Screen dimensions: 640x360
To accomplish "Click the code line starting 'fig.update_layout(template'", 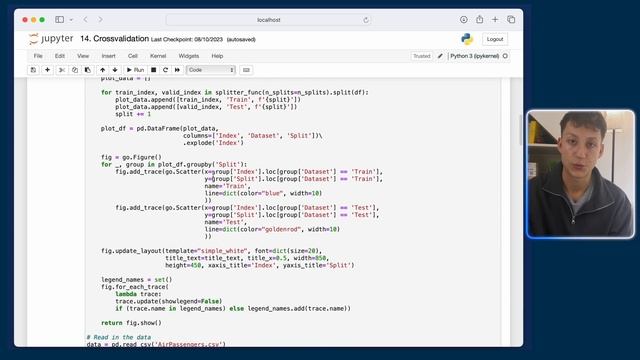I will (211, 251).
